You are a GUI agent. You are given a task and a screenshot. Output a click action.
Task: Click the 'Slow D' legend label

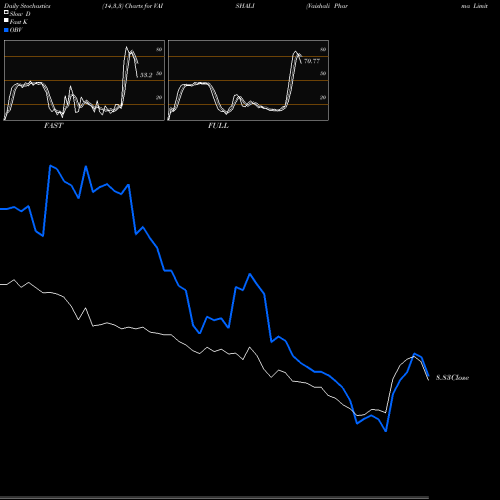pyautogui.click(x=20, y=14)
